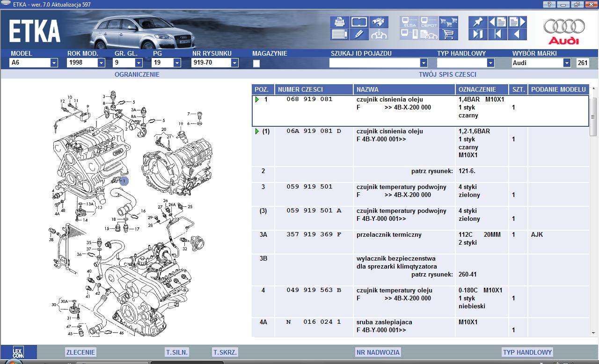Click the DEPOT icon
Image resolution: width=599 pixels, height=364 pixels.
tap(429, 22)
